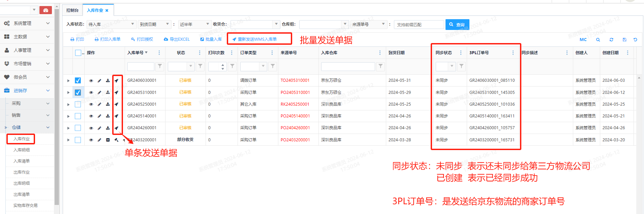Click rocket send icon for GR2406030001
Screen dimensions: 644x214
(116, 81)
